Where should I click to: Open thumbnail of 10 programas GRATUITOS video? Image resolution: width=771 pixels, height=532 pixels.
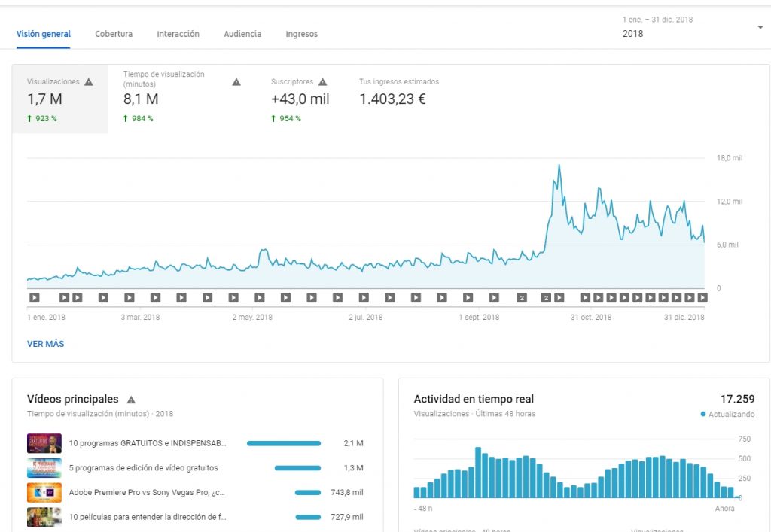tap(44, 444)
